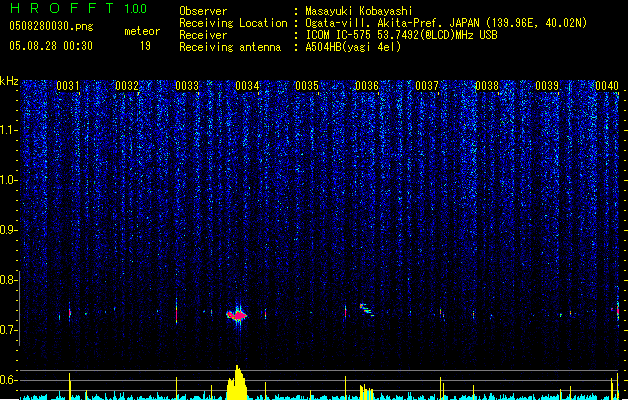Click the large red meteor echo near 0034
Screen dimensions: 629x400
pyautogui.click(x=237, y=316)
